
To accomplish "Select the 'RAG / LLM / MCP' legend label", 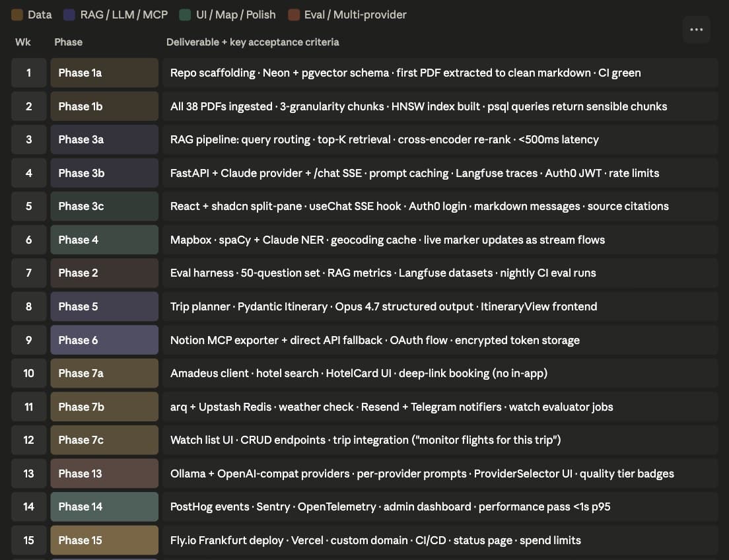I will [123, 15].
